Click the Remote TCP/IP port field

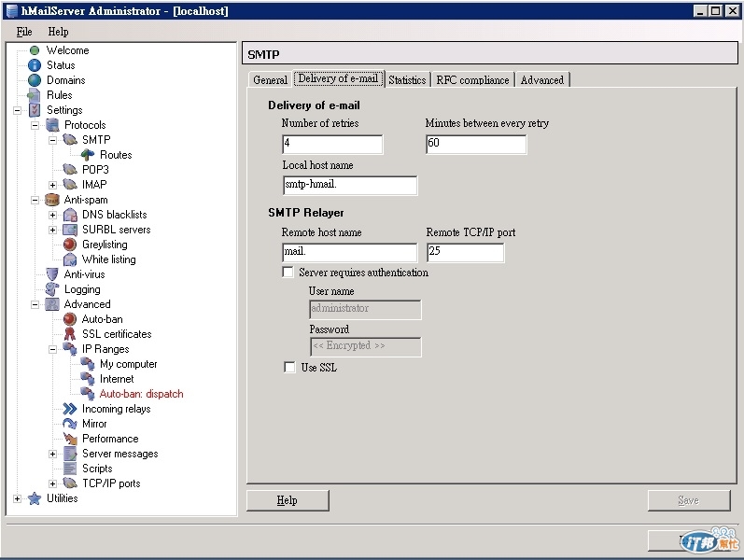click(x=465, y=253)
